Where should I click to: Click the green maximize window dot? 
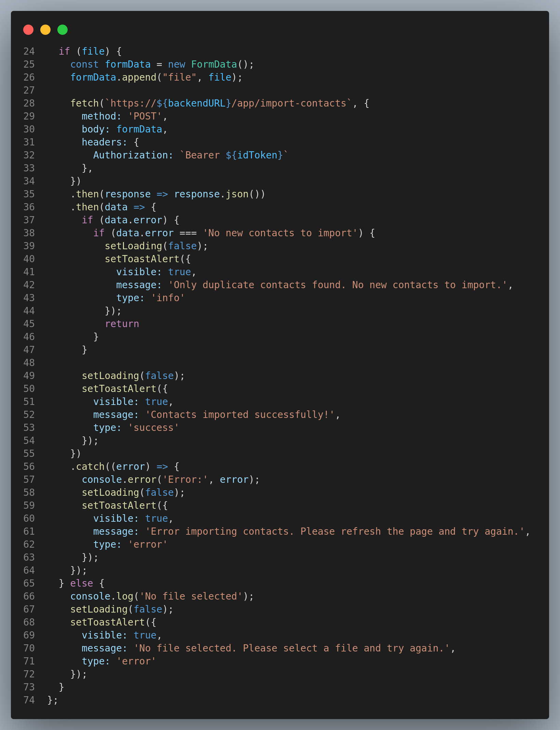62,30
